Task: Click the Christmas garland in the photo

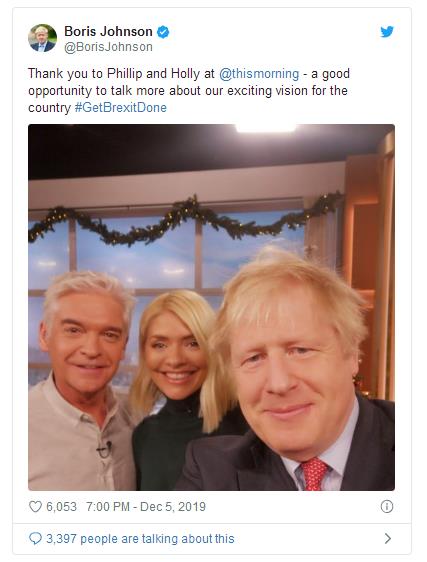Action: (185, 220)
